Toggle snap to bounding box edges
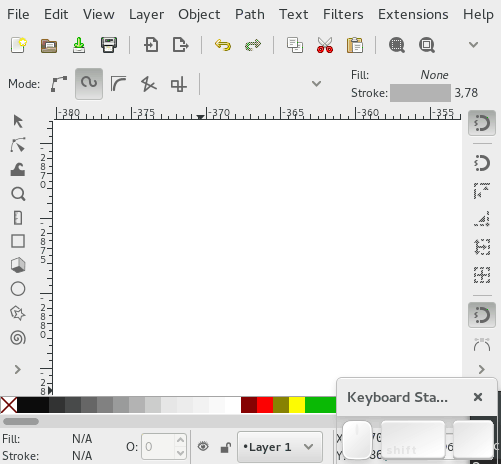The image size is (501, 464). (x=482, y=190)
